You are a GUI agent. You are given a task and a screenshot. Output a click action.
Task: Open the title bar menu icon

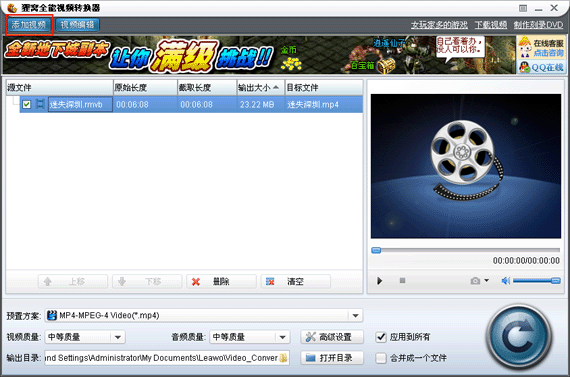click(x=523, y=8)
